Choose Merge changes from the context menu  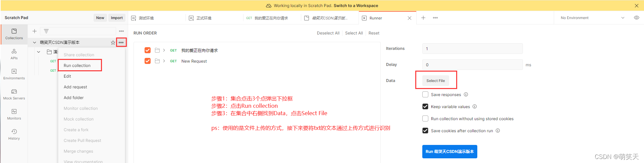tap(91, 151)
